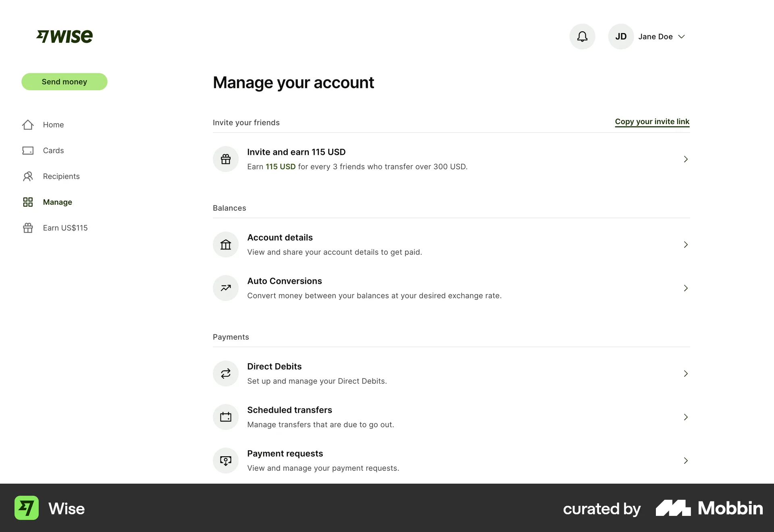Image resolution: width=774 pixels, height=532 pixels.
Task: Click Copy your invite link
Action: (x=652, y=121)
